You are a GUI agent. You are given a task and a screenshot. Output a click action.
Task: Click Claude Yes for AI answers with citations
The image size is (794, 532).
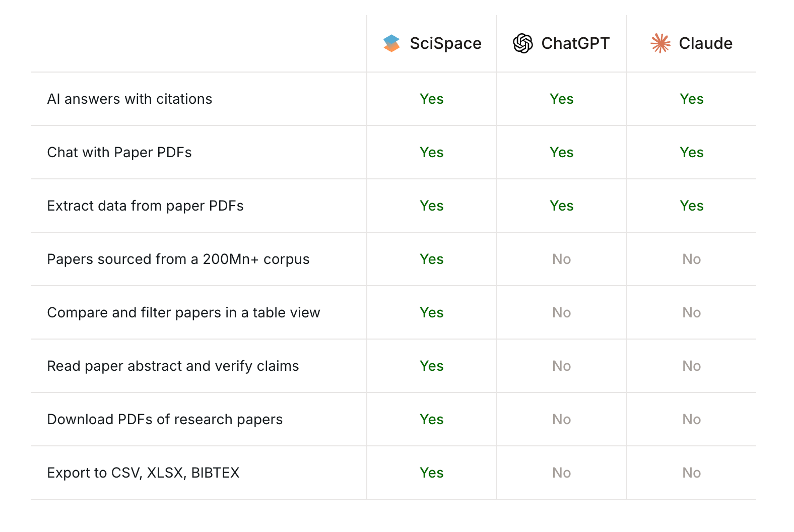click(x=692, y=99)
